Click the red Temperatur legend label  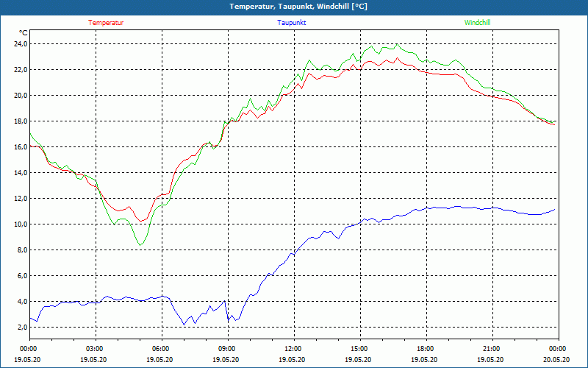point(106,23)
